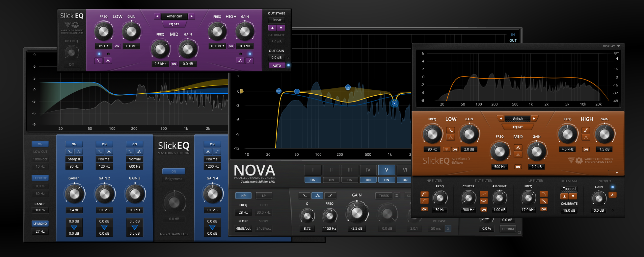The height and width of the screenshot is (257, 644).
Task: Click the phase icon next to 80 Hz
Action: click(446, 149)
